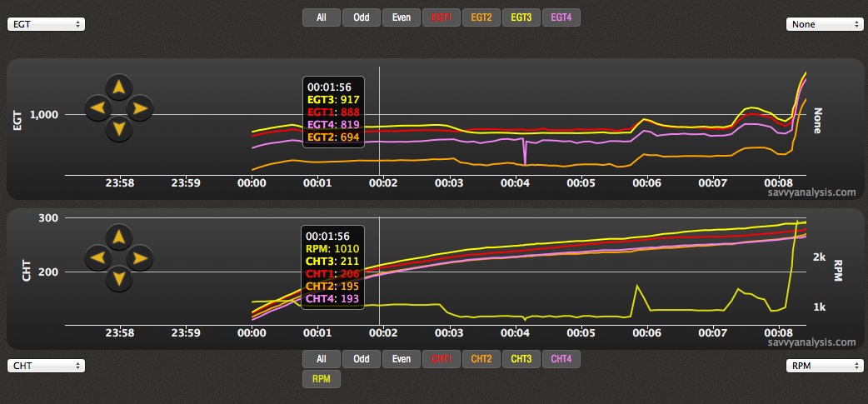Toggle the RPM series button
The height and width of the screenshot is (404, 868).
(x=321, y=379)
